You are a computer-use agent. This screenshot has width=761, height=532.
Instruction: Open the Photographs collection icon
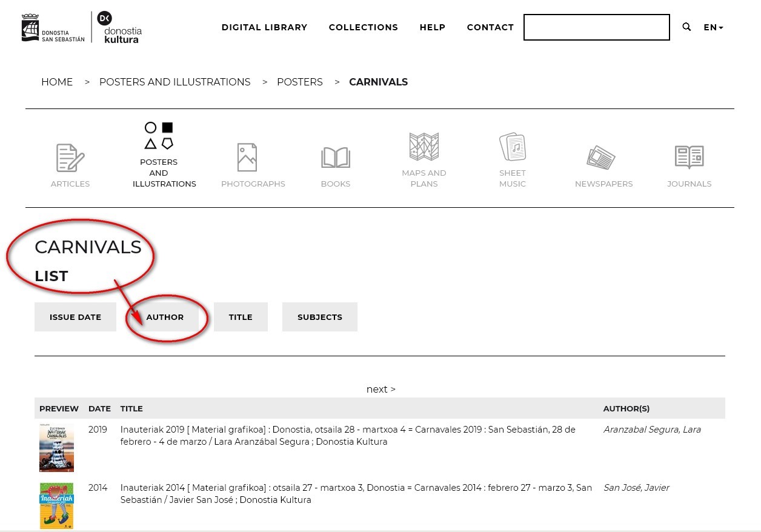[x=247, y=158]
